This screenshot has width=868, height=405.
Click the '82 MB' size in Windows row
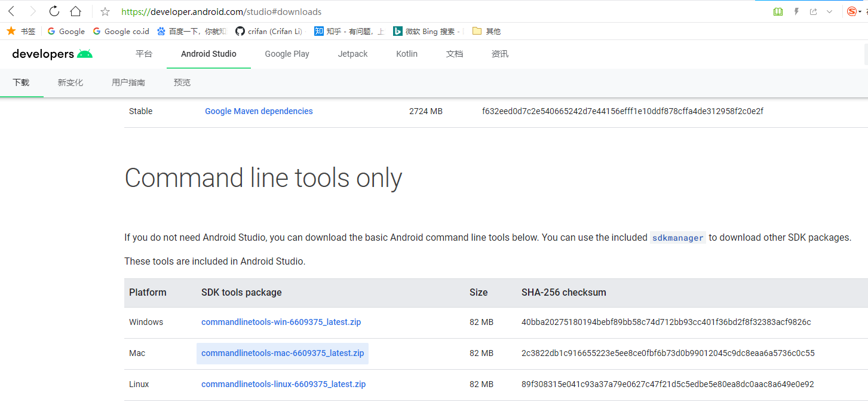coord(481,322)
